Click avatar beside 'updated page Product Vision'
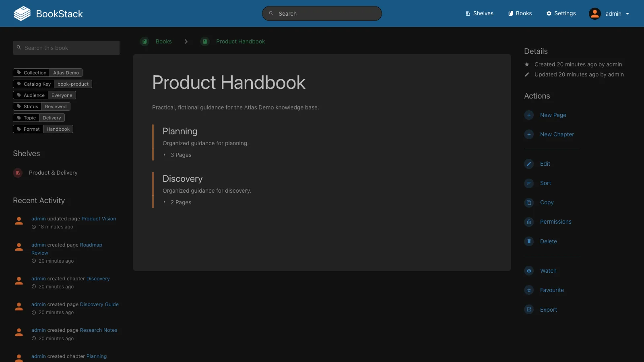The image size is (644, 362). coord(19,221)
